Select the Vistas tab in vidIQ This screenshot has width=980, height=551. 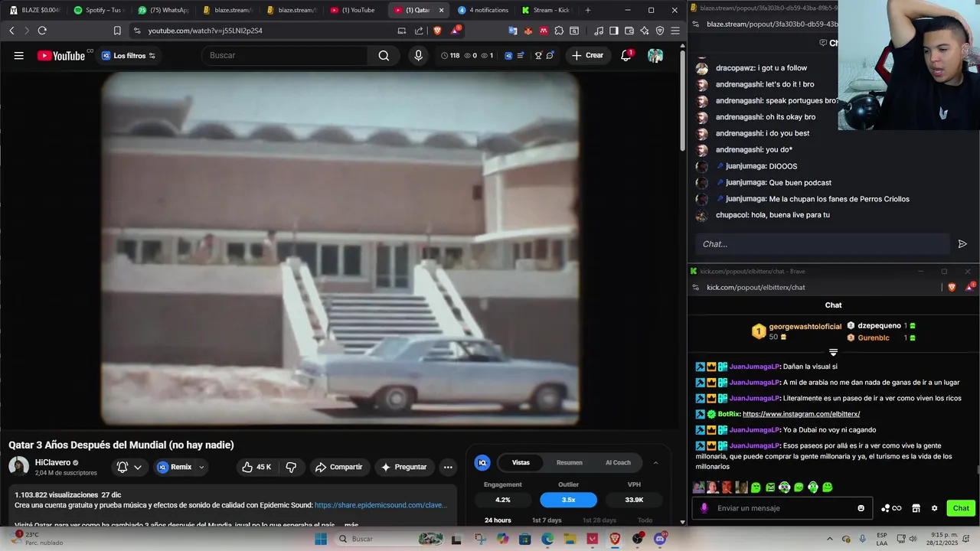tap(521, 462)
